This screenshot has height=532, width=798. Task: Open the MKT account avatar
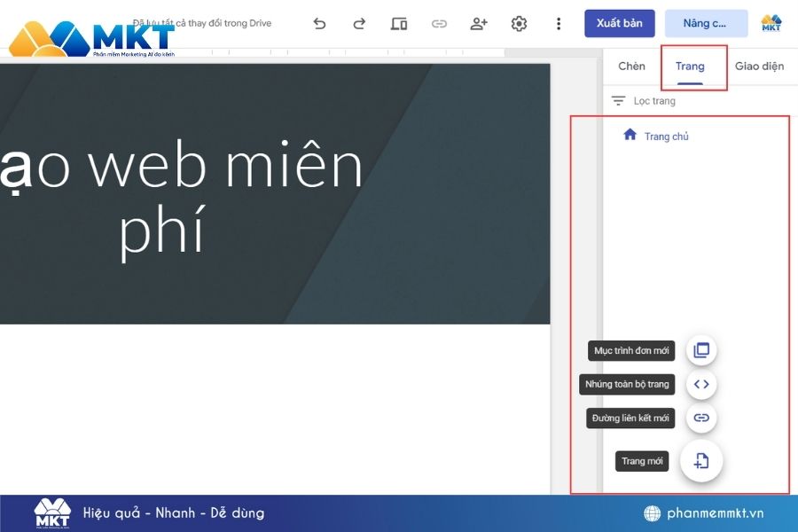tap(771, 23)
